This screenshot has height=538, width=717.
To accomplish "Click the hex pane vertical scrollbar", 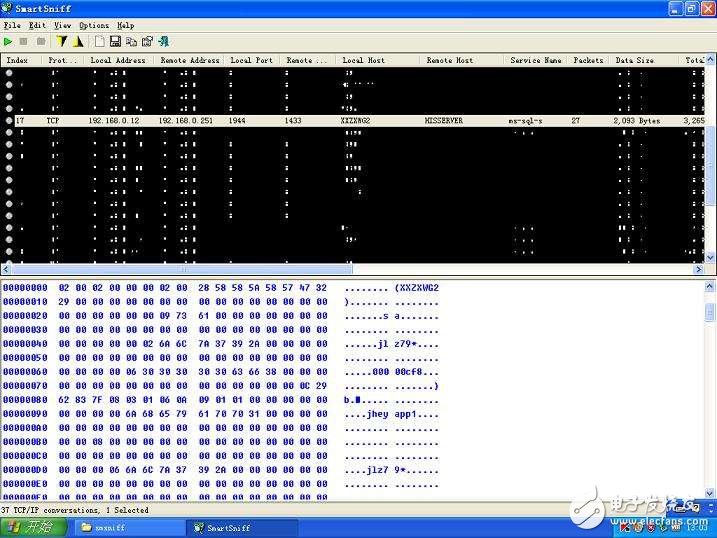I will 710,390.
